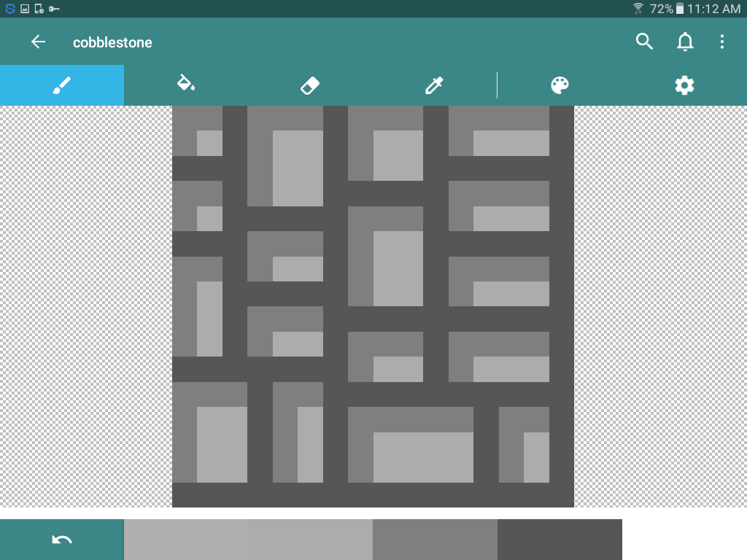Screen dimensions: 747x560
Task: Select the paint bucket fill tool
Action: 186,83
